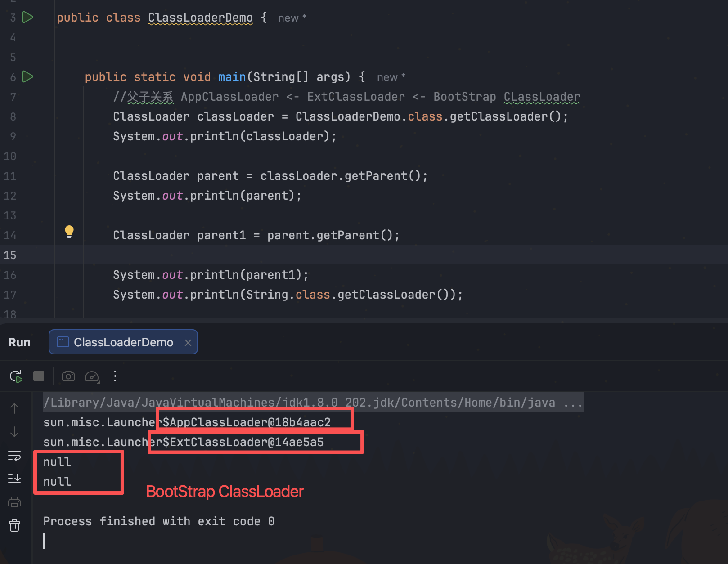Clear console output with the trash icon
Viewport: 728px width, 564px height.
[14, 525]
